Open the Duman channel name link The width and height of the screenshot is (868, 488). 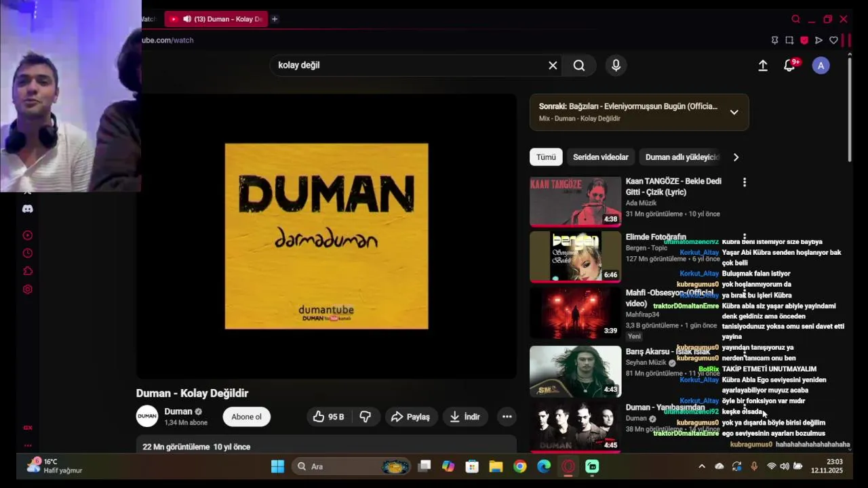tap(178, 411)
